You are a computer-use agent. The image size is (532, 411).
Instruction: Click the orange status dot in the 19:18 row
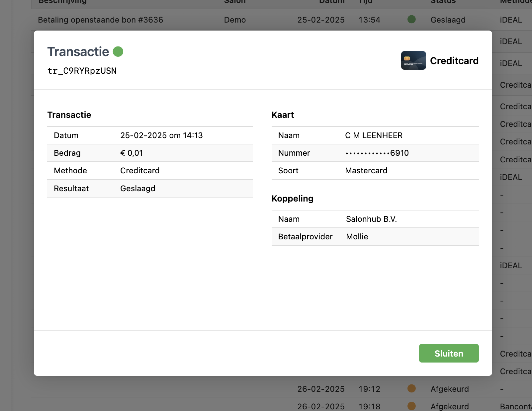[x=411, y=406]
